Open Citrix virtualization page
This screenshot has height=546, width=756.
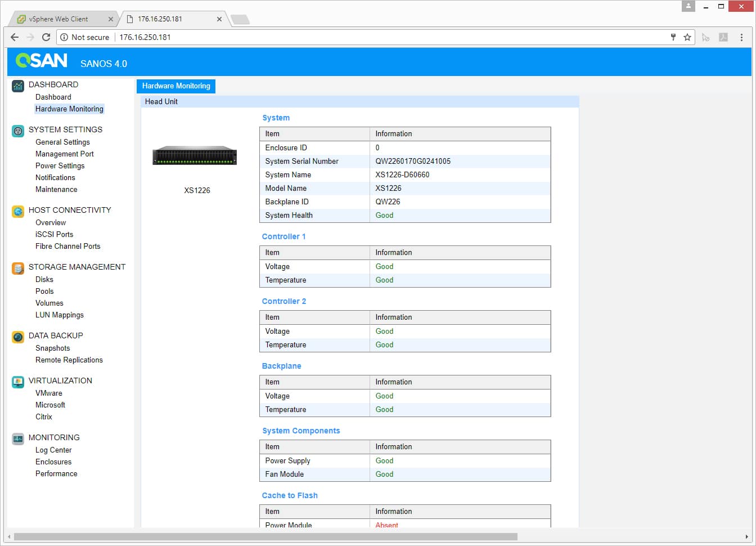[44, 417]
